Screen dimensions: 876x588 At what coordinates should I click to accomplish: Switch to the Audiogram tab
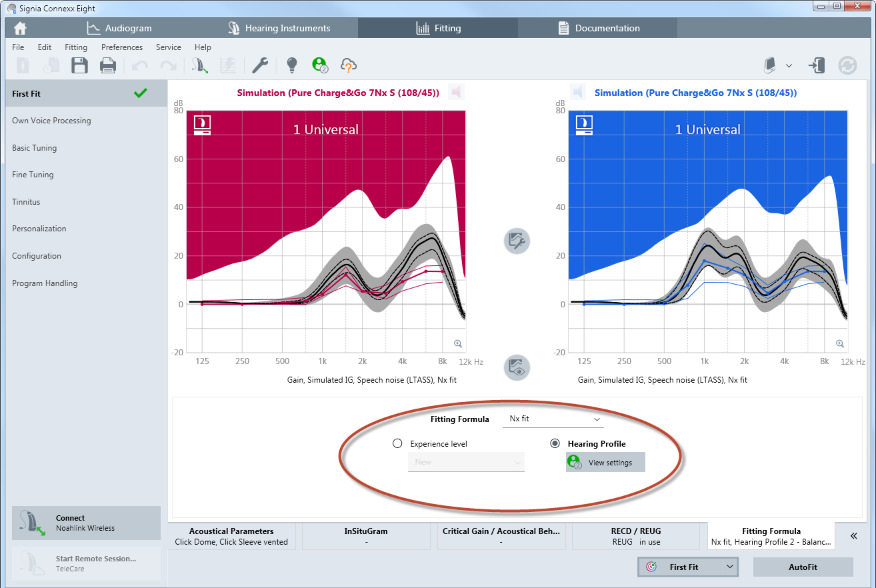[118, 28]
